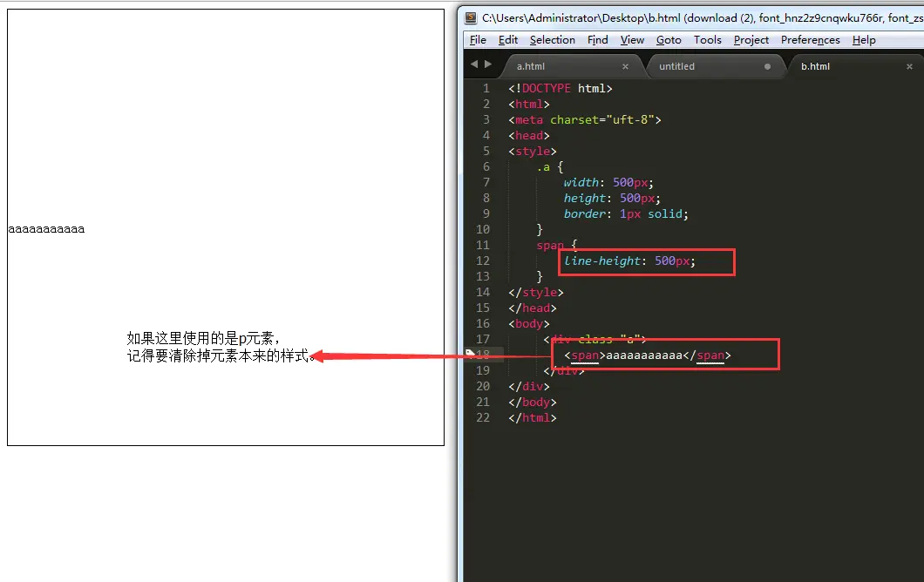Click the .a selector on line 6

pyautogui.click(x=543, y=167)
